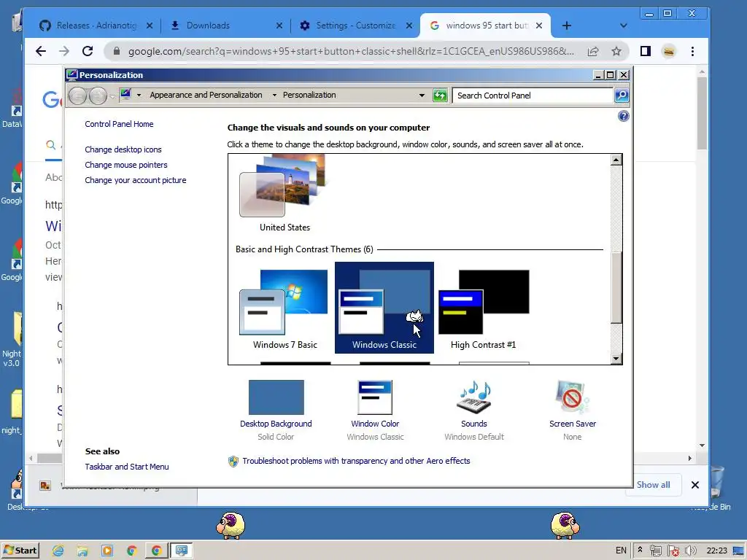Click Chrome back arrow in browser toolbar
747x560 pixels.
tap(41, 52)
